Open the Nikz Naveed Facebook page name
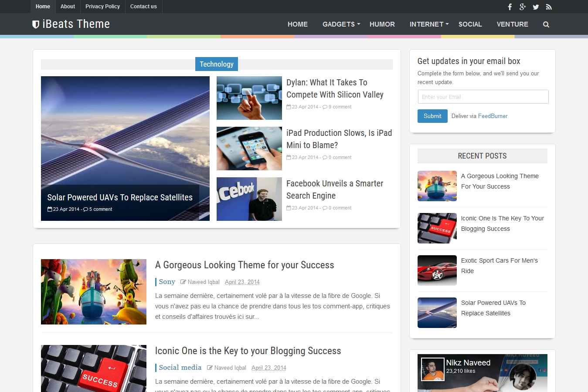 point(468,363)
